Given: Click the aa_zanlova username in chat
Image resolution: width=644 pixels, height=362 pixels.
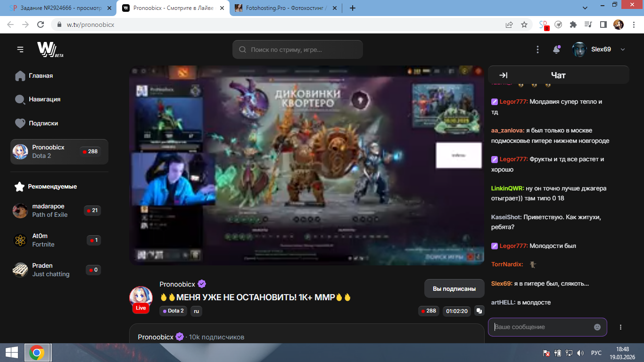Looking at the screenshot, I should [508, 131].
